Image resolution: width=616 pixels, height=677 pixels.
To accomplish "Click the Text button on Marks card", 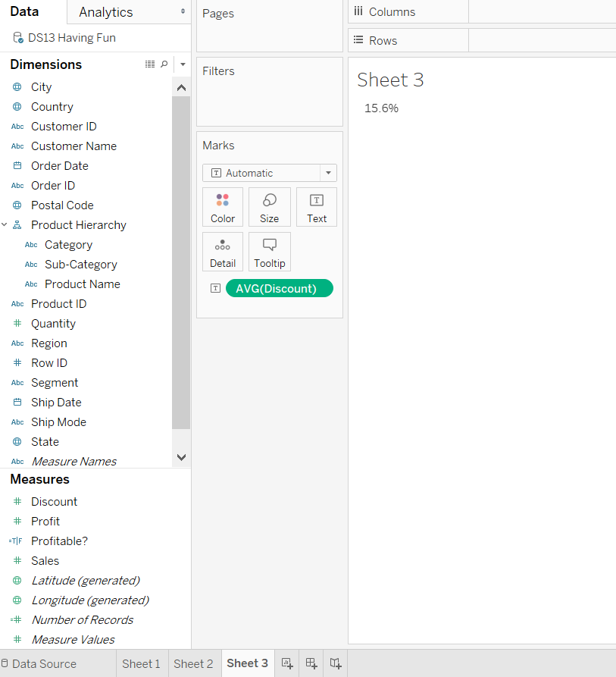I will [x=317, y=207].
